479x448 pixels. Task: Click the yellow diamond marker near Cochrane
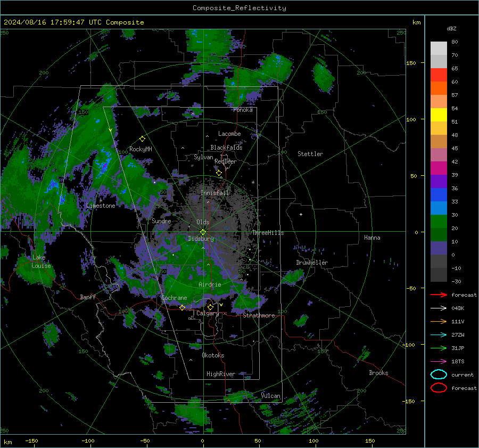(x=182, y=307)
